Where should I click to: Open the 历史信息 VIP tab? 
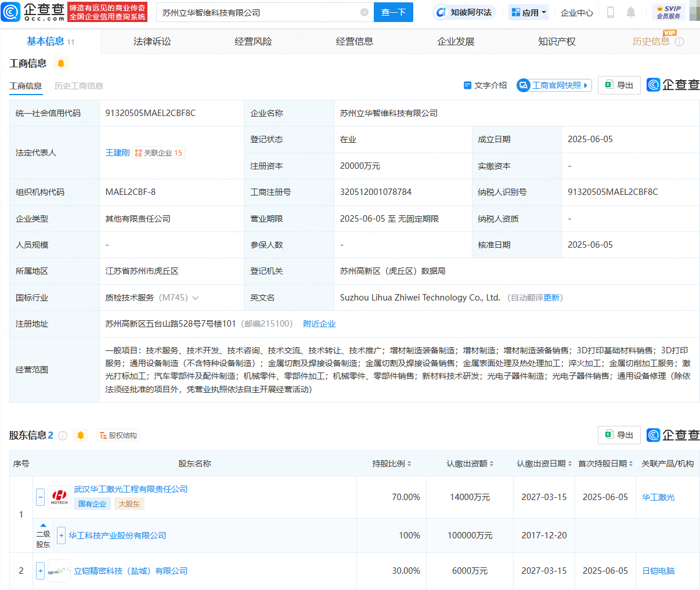click(651, 41)
